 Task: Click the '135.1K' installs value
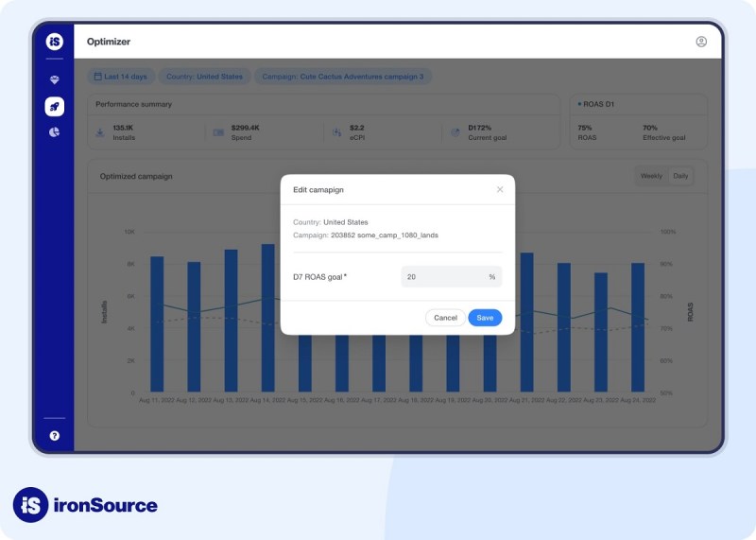click(x=123, y=128)
